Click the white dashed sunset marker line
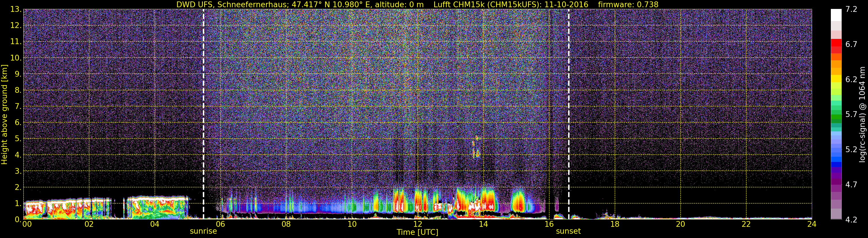868x238 pixels. coord(569,114)
